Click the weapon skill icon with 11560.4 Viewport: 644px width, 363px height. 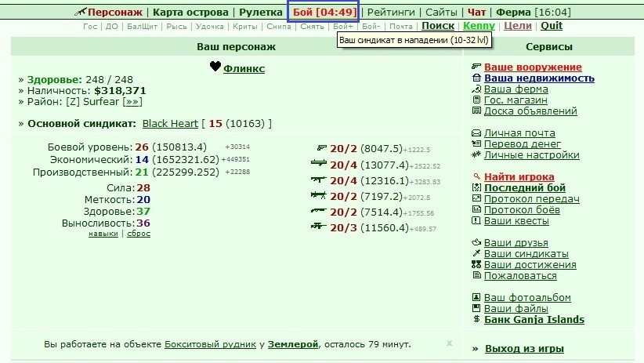pyautogui.click(x=319, y=226)
